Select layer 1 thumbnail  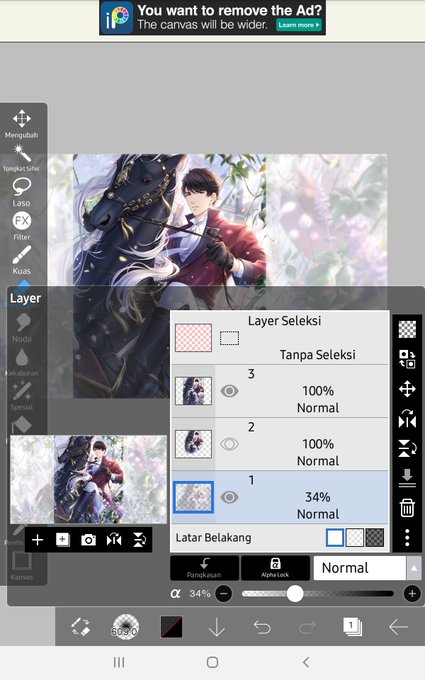point(193,497)
